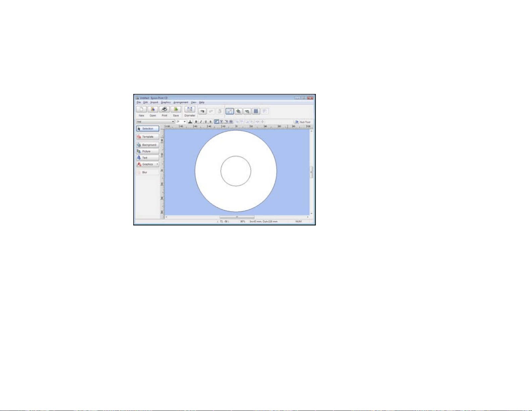532x411 pixels.
Task: Expand the Graphics tool submenu arrow
Action: [x=157, y=164]
